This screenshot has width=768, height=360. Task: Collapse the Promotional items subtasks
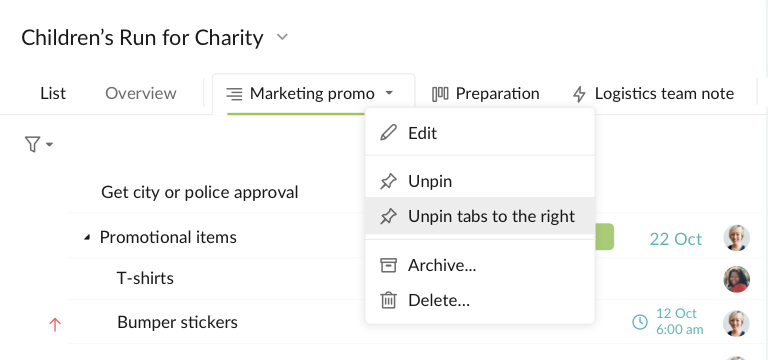pos(87,238)
